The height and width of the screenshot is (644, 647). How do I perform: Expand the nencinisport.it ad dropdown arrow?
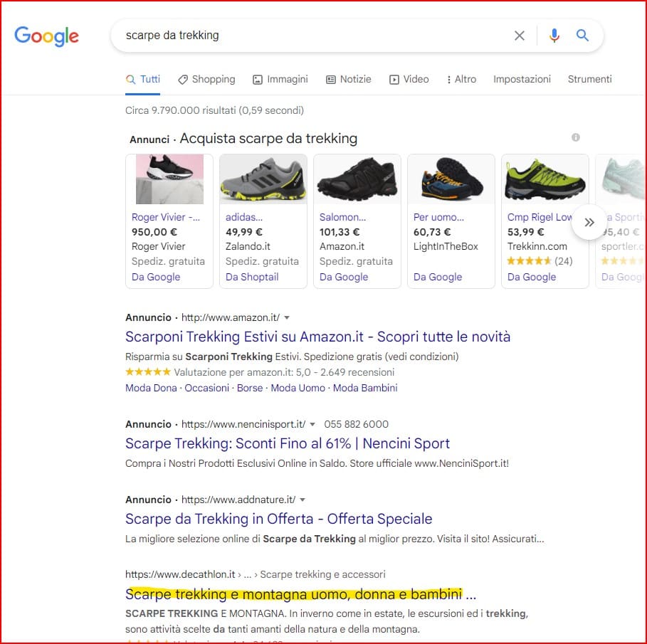312,425
